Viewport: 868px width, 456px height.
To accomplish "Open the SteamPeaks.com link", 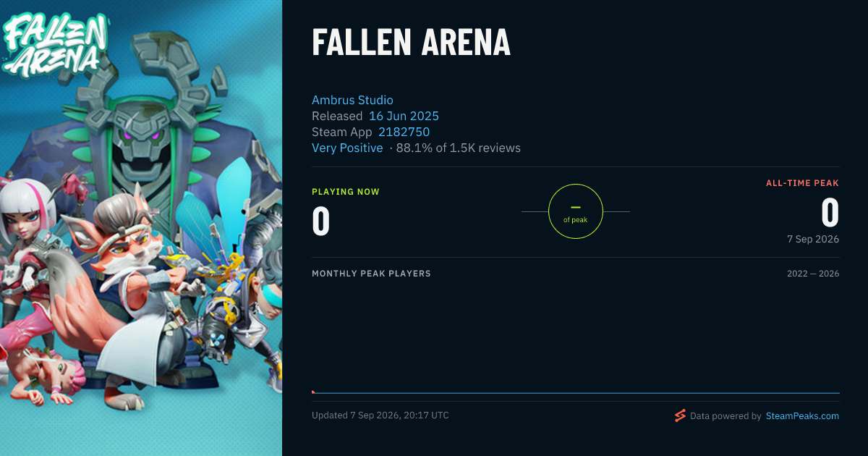I will pyautogui.click(x=802, y=416).
